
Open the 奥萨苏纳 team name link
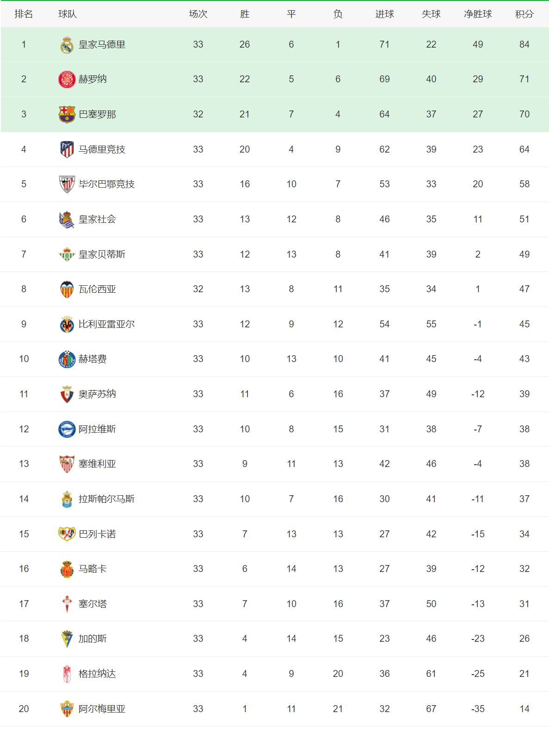97,394
